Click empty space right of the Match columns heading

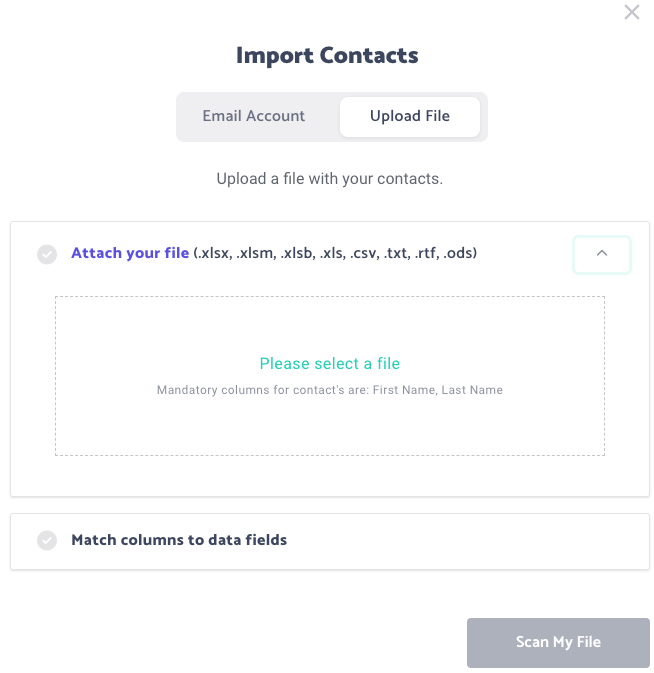point(468,540)
